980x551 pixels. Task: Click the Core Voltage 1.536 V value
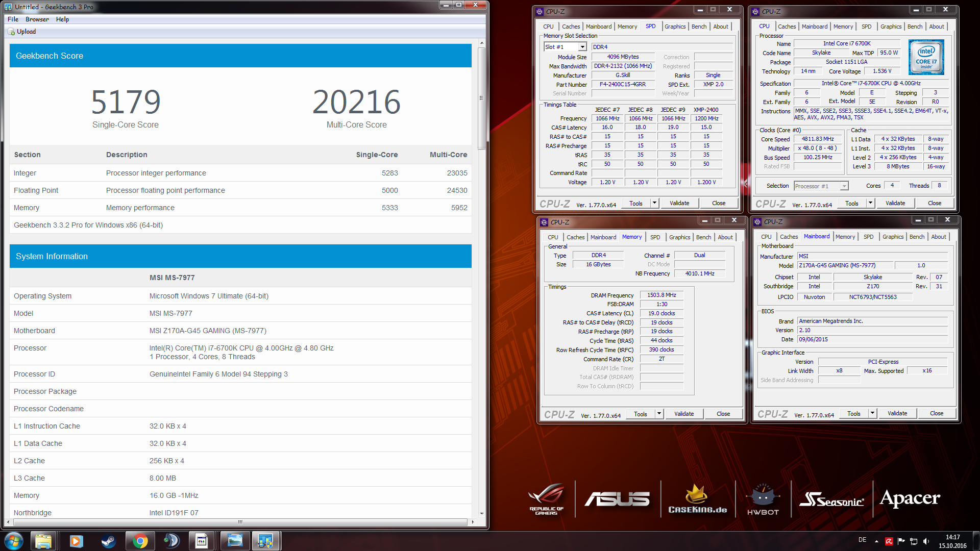(x=881, y=71)
